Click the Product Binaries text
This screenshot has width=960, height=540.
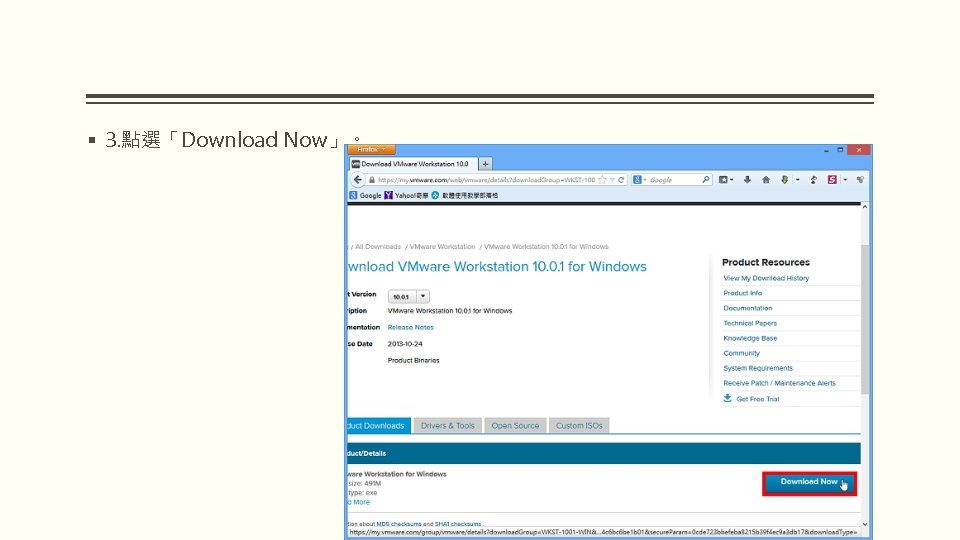(x=413, y=361)
